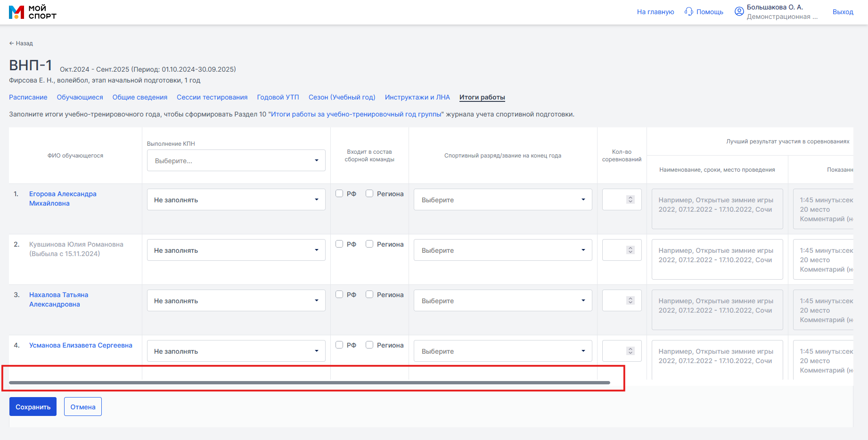Screen dimensions: 868x440
Task: Click competition name field for Егорова
Action: tap(717, 209)
